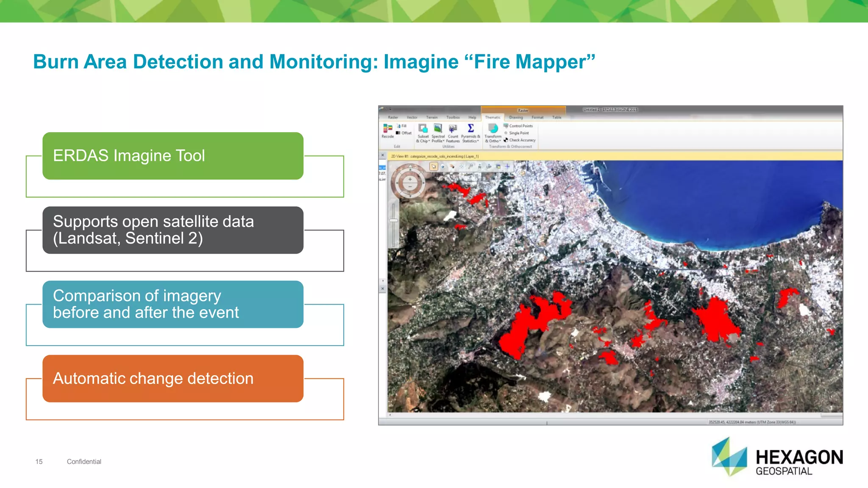The height and width of the screenshot is (488, 868).
Task: Click the North-up N icon
Action: 480,166
